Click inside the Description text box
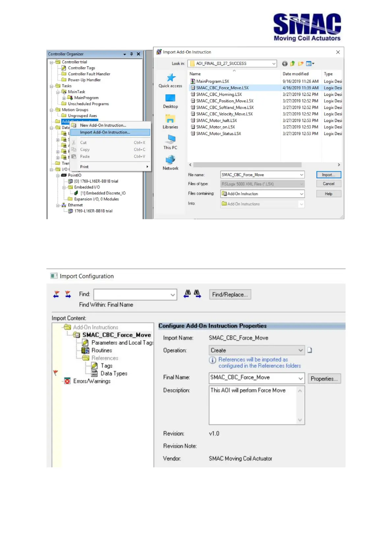This screenshot has height=555, width=392. 253,405
